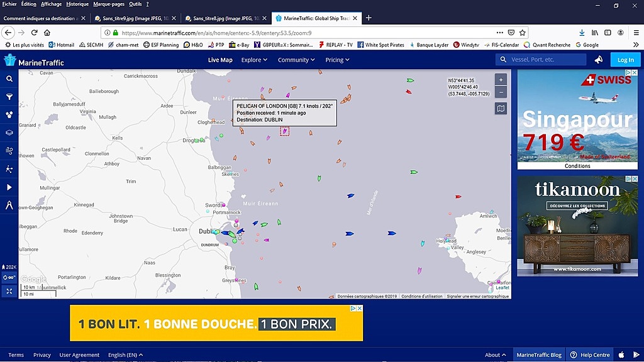The image size is (644, 362).
Task: Start the play-back tool in sidebar
Action: point(9,187)
